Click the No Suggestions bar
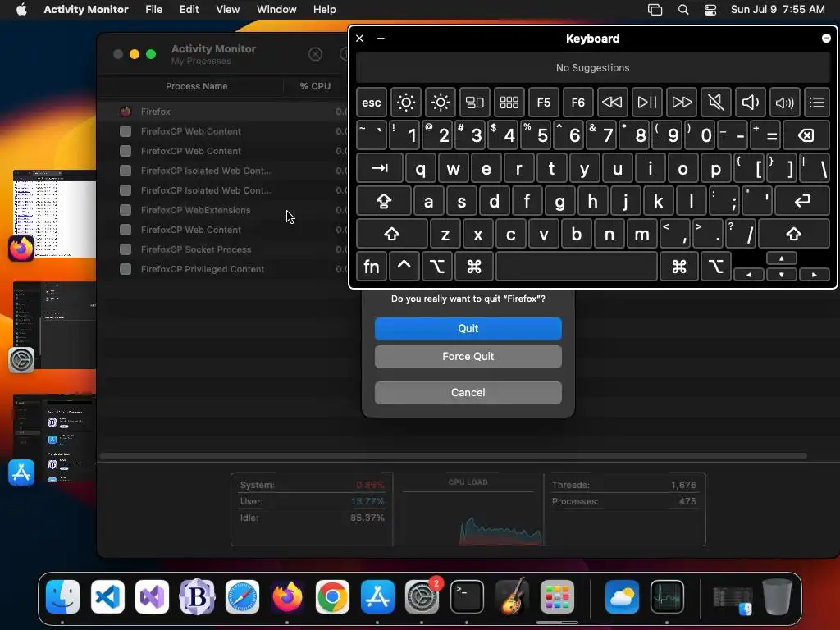840x630 pixels. pyautogui.click(x=592, y=68)
